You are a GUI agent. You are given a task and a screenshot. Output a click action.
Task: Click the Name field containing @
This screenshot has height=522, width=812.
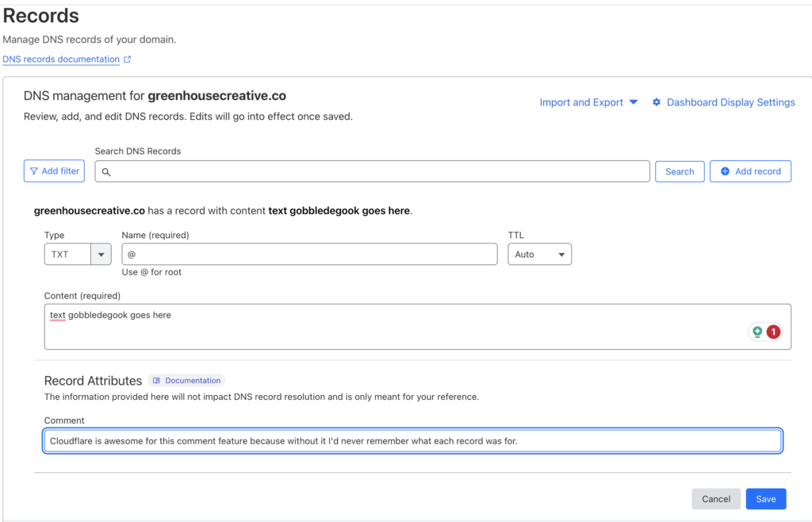[x=309, y=254]
